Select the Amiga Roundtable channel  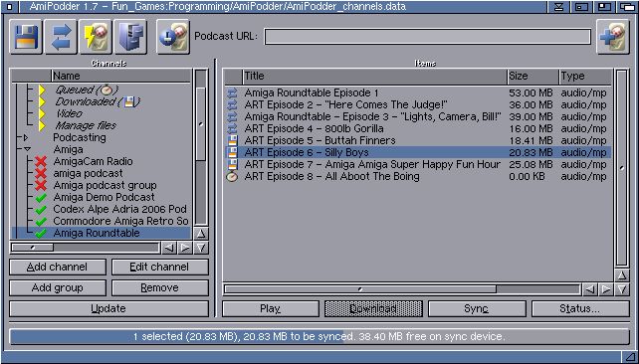point(97,233)
